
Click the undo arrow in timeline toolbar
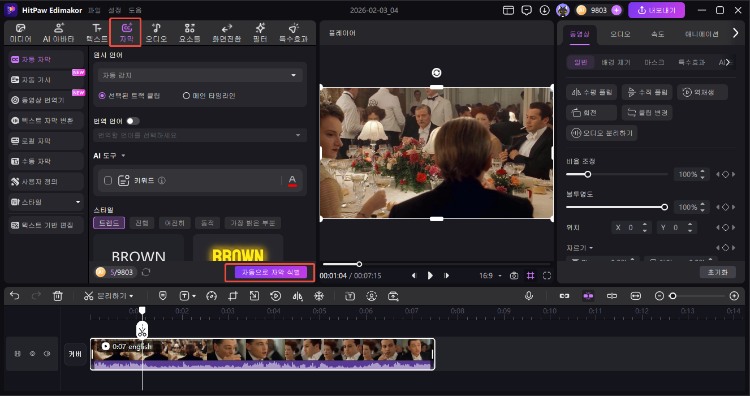(14, 296)
